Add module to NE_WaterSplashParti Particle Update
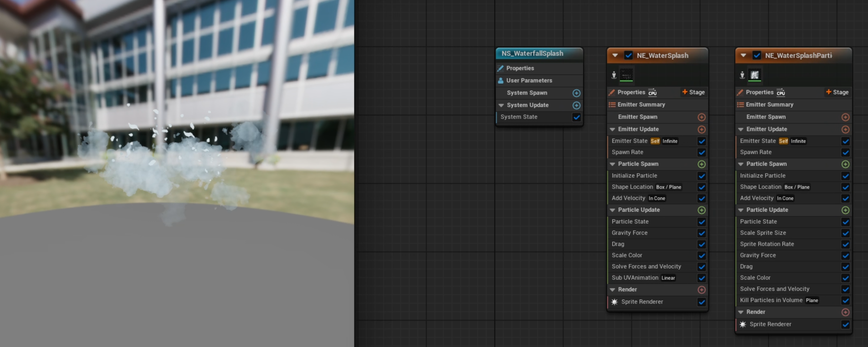 click(x=845, y=210)
